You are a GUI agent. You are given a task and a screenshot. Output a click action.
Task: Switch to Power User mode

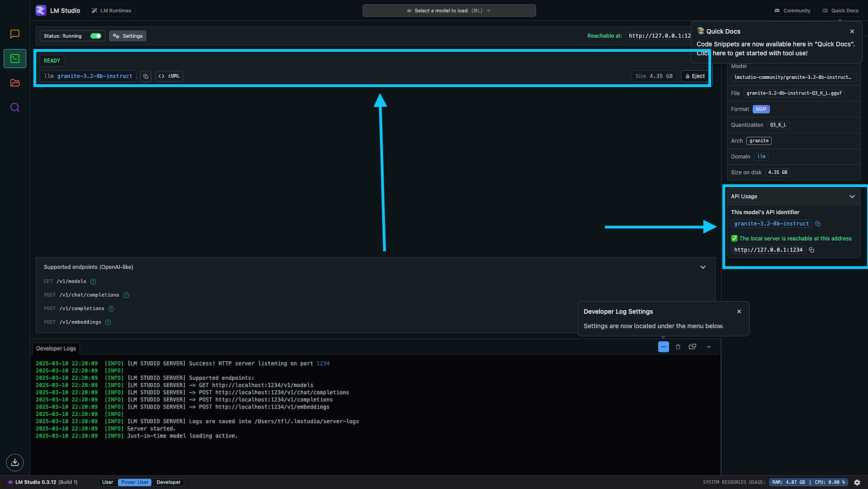pyautogui.click(x=135, y=482)
